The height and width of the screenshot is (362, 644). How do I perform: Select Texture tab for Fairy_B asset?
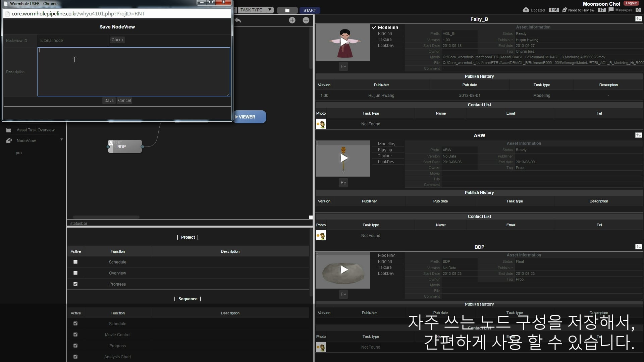[385, 40]
